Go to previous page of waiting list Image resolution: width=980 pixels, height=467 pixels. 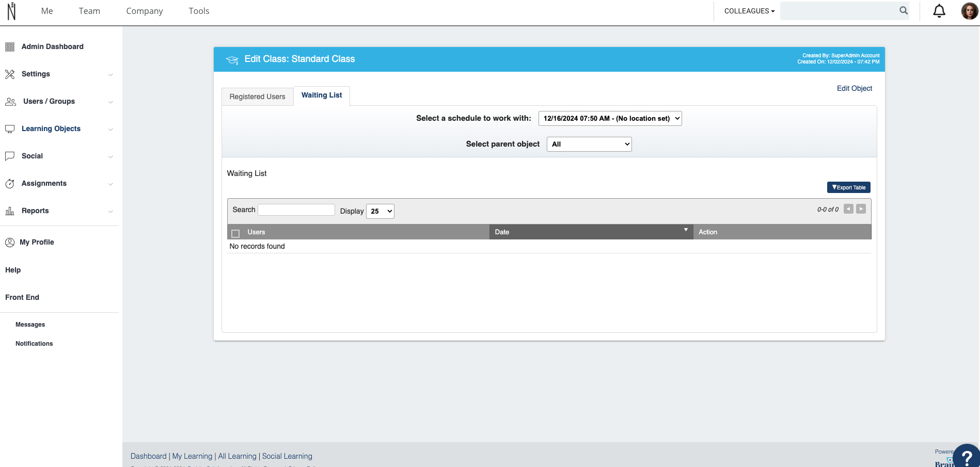point(848,209)
